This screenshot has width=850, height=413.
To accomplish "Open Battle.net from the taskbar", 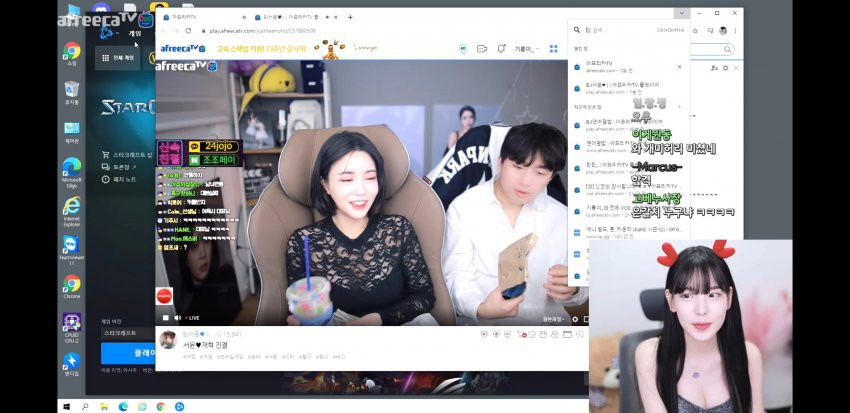I will click(x=179, y=406).
